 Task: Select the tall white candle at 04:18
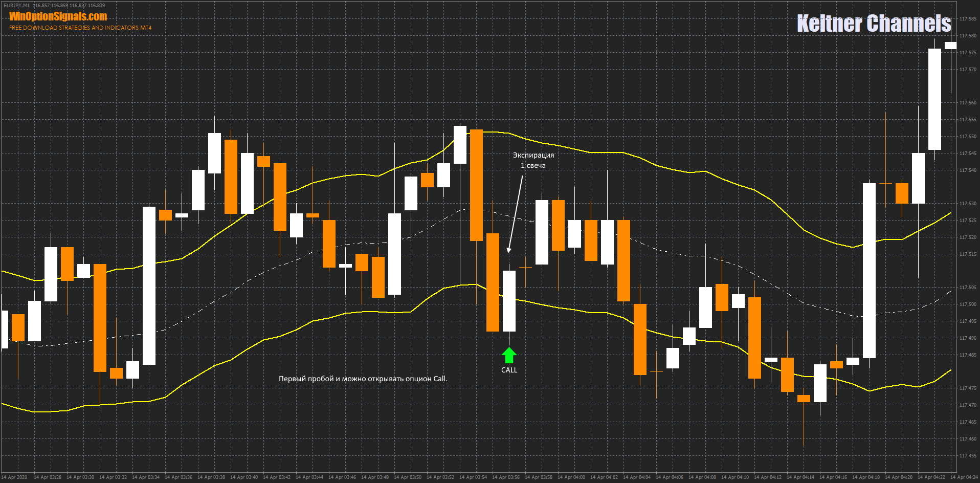click(x=869, y=270)
